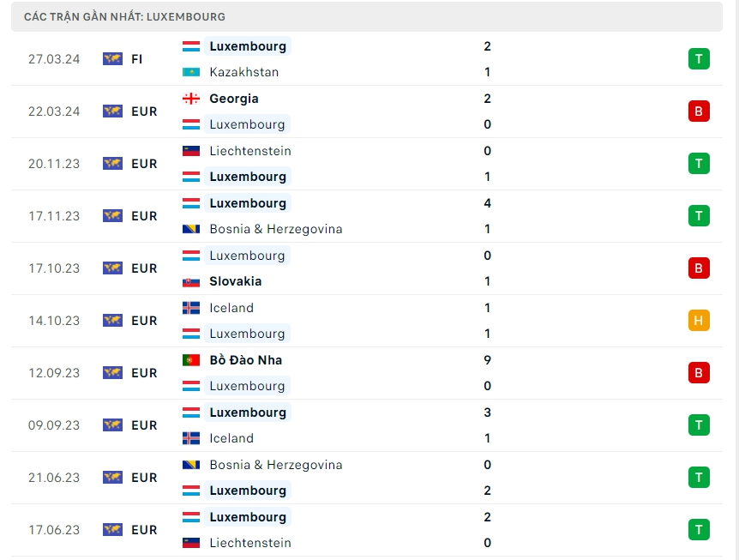
Task: Click the Iceland flag in the 09.09.23 match
Action: (191, 438)
